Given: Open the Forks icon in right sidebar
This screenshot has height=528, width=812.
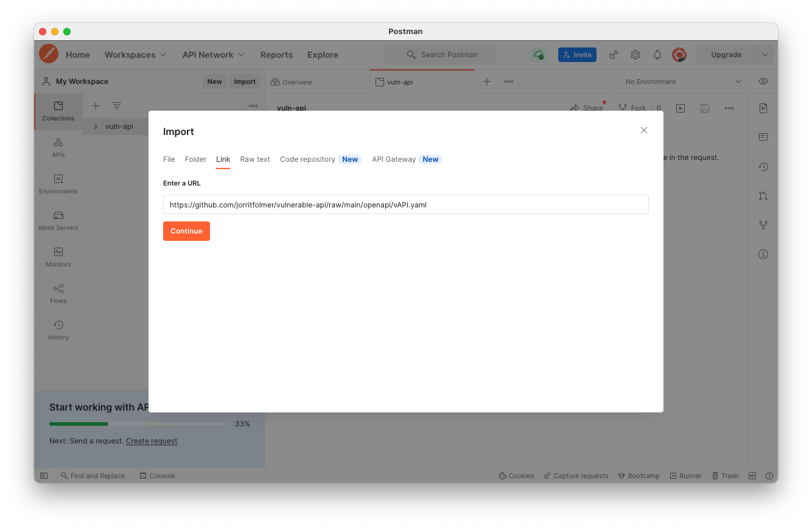Looking at the screenshot, I should point(763,225).
